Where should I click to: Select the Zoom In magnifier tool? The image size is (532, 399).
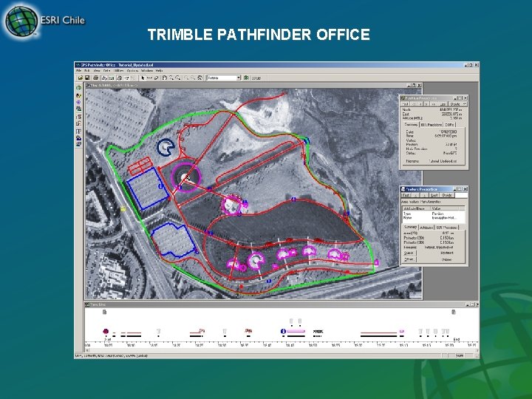click(171, 78)
